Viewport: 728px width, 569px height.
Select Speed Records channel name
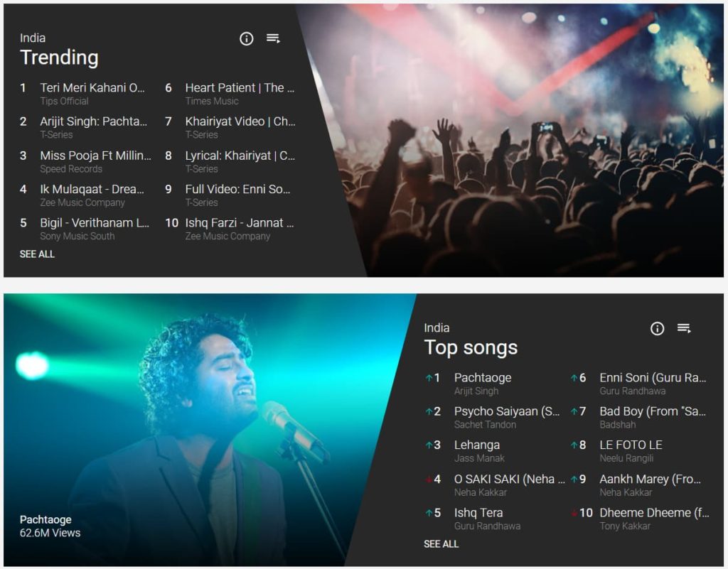[x=71, y=169]
